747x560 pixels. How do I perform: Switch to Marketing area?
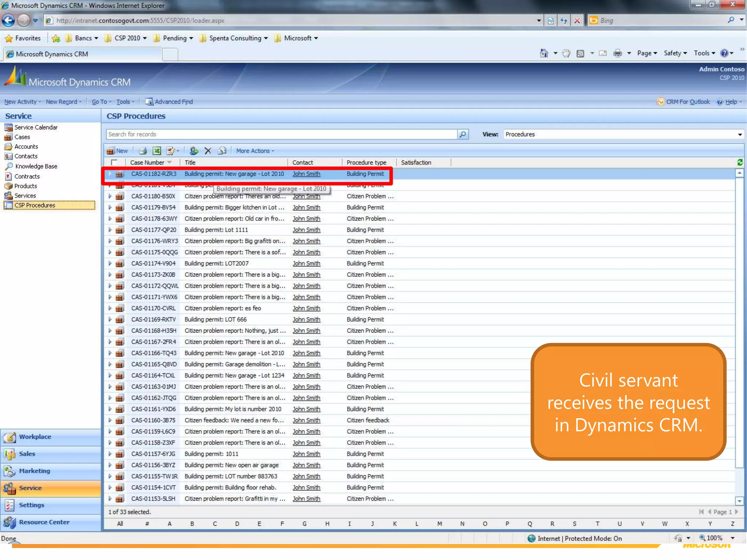pyautogui.click(x=51, y=471)
